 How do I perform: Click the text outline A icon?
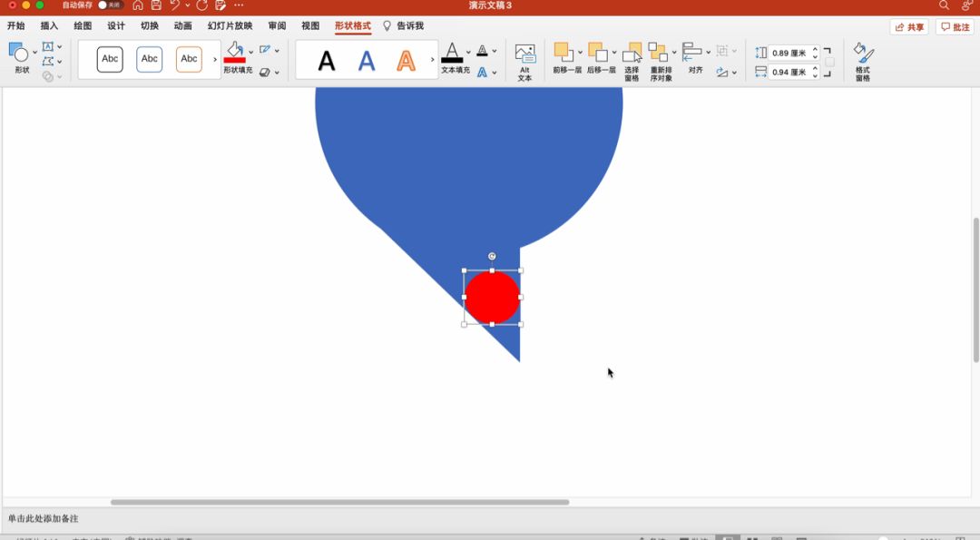click(482, 50)
